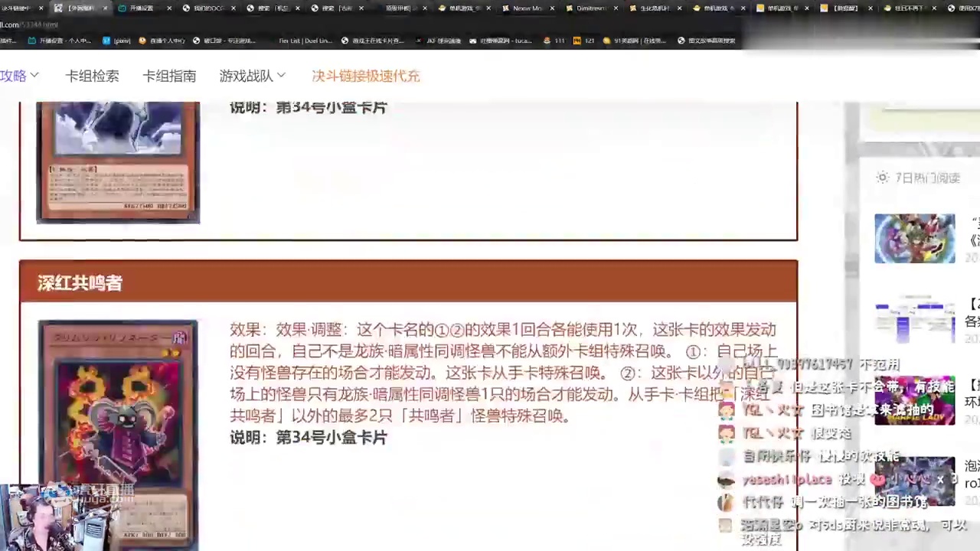The height and width of the screenshot is (551, 980).
Task: Click the yellow favicon of the 【教授解】 tab
Action: point(824,8)
